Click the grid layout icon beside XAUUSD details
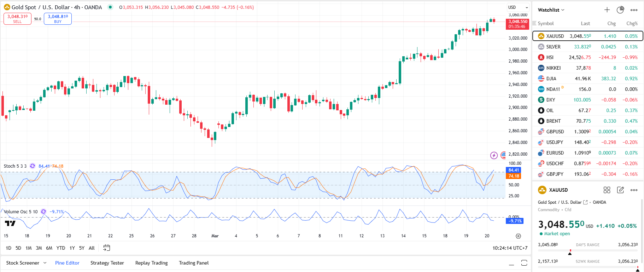The width and height of the screenshot is (644, 272). pos(607,190)
